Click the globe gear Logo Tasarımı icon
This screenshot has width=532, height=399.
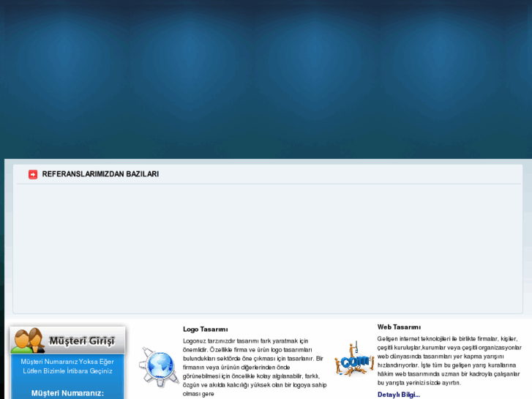point(159,367)
